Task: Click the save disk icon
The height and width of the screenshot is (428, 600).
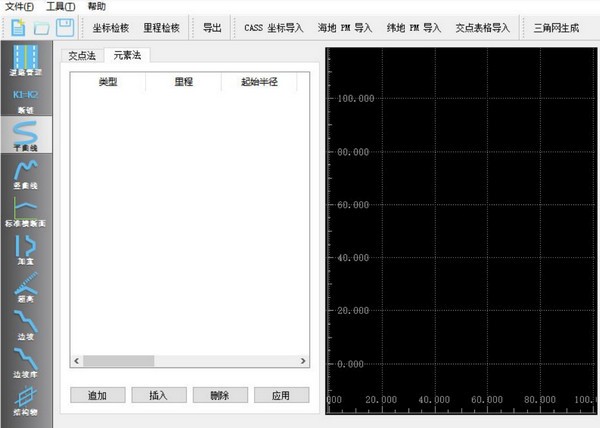Action: tap(65, 28)
